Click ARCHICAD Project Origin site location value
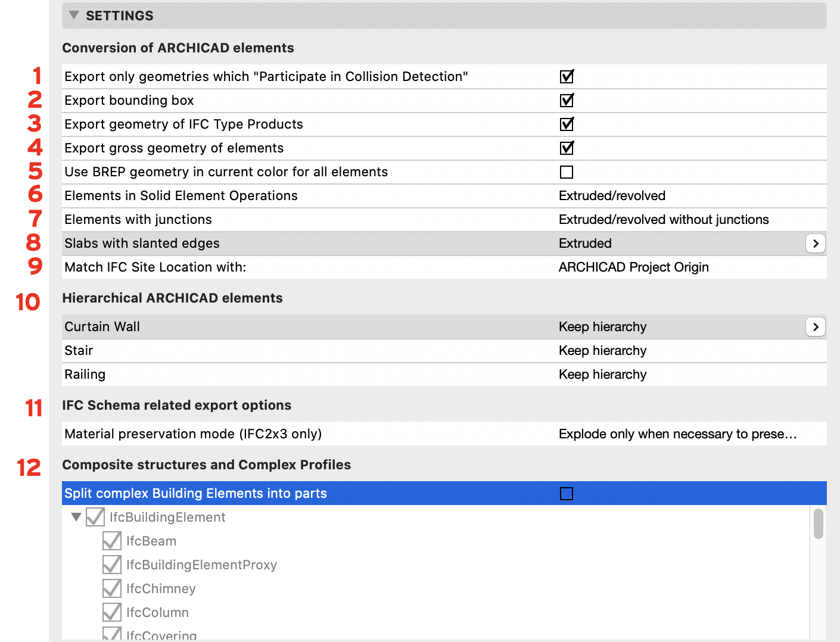840x642 pixels. point(633,267)
